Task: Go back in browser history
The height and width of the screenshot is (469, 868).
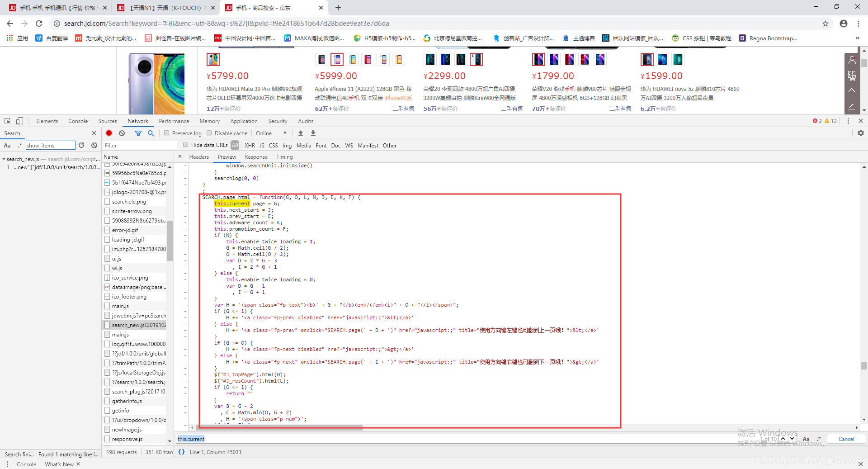Action: coord(10,24)
